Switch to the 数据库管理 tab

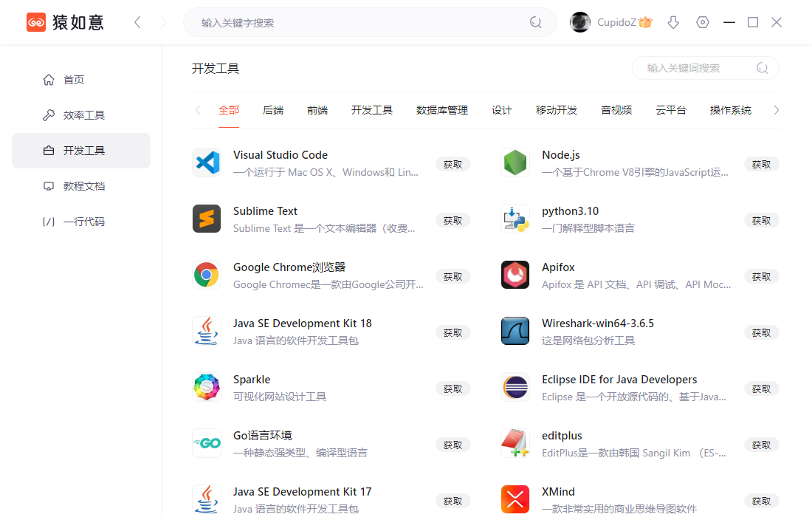point(441,110)
